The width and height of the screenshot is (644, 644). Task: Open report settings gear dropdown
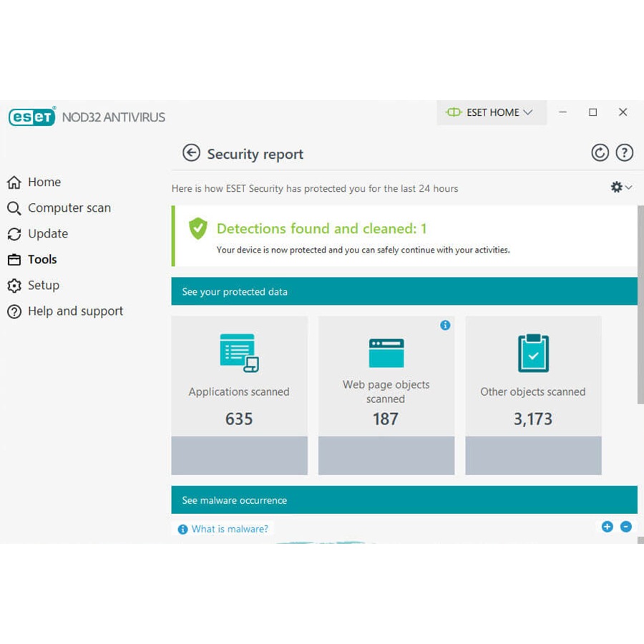coord(620,187)
